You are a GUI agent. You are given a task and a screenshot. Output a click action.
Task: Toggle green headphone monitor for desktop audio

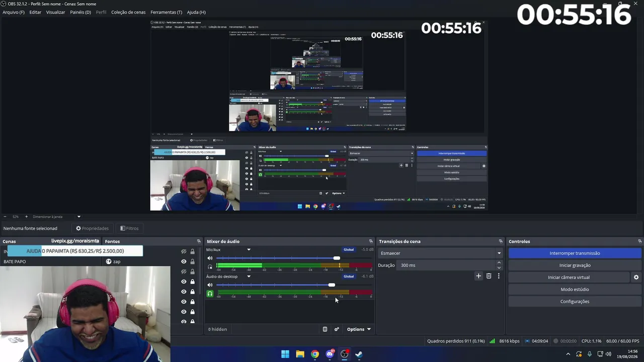210,294
